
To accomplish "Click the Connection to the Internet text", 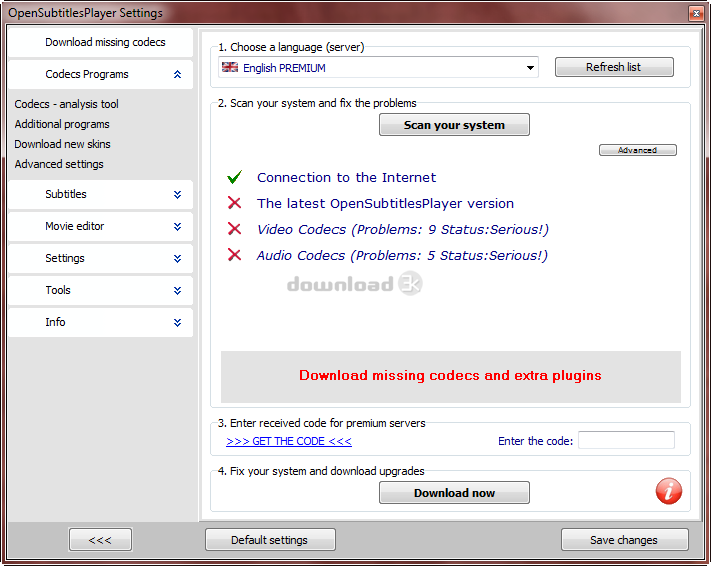I will click(346, 177).
